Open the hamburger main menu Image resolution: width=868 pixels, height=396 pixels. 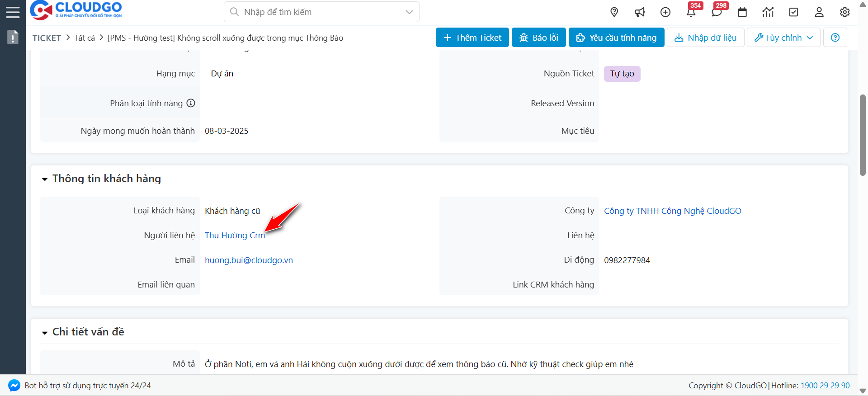coord(13,12)
